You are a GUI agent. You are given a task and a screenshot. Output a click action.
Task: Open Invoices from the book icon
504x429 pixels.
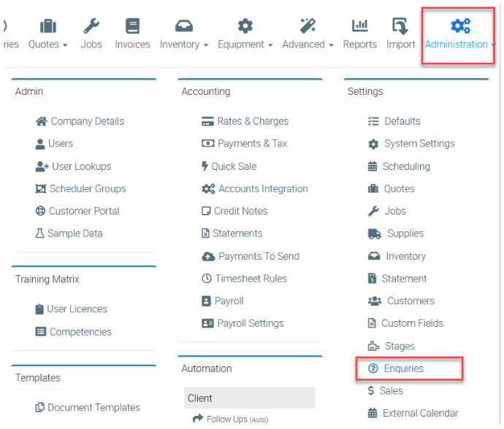click(x=132, y=27)
